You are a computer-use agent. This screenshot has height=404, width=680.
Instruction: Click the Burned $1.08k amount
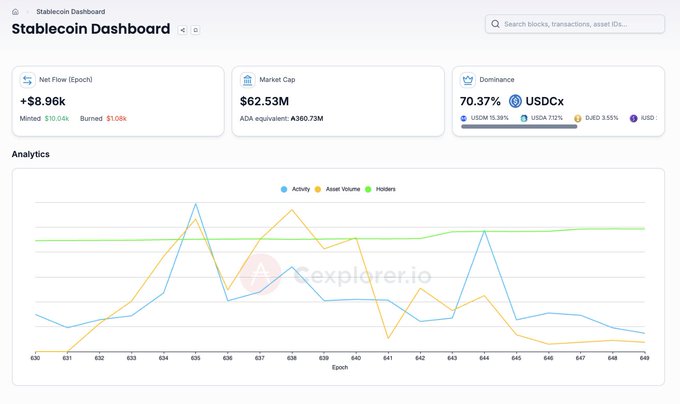click(x=117, y=118)
